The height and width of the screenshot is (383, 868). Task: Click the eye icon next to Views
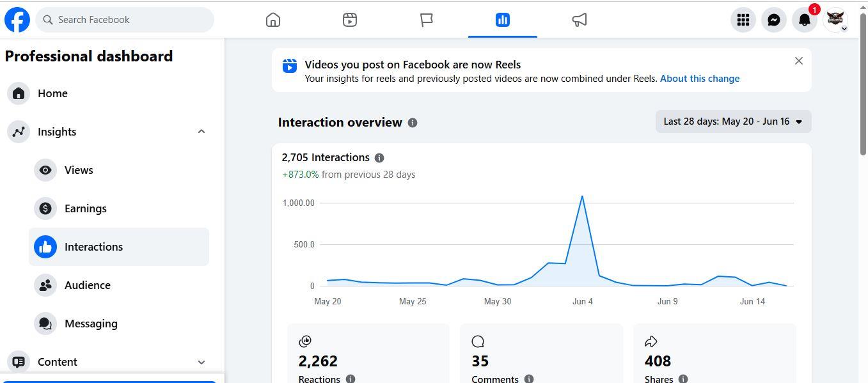click(45, 170)
